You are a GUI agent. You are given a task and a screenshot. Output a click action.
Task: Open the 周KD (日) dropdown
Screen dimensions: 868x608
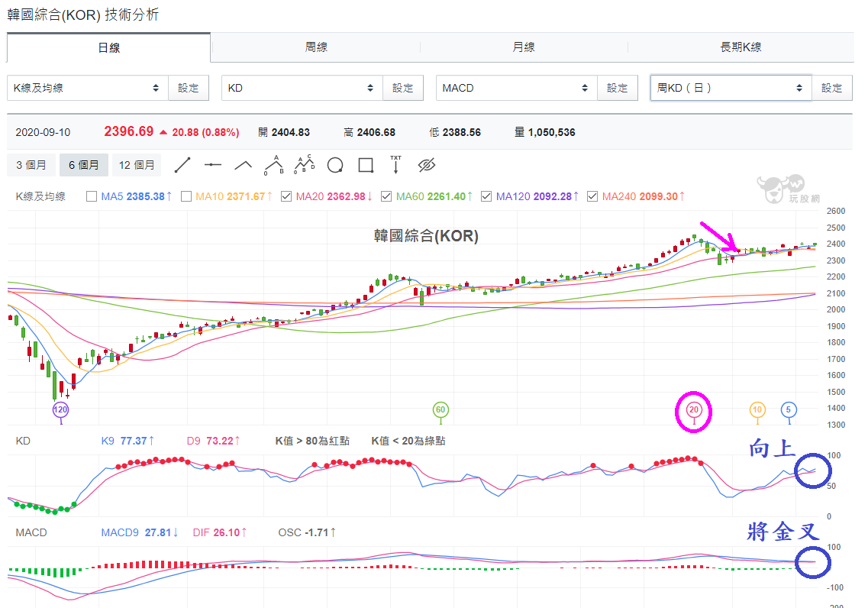[731, 88]
